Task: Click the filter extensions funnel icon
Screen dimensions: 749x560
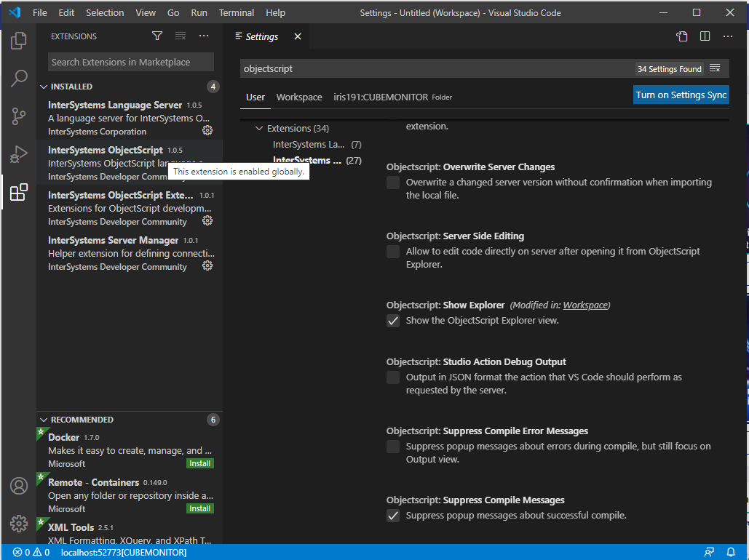Action: point(157,36)
